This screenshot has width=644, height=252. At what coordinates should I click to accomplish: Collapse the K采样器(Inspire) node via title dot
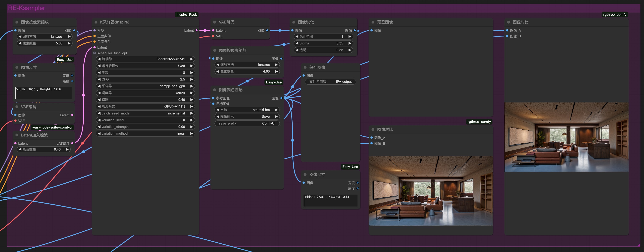click(96, 22)
